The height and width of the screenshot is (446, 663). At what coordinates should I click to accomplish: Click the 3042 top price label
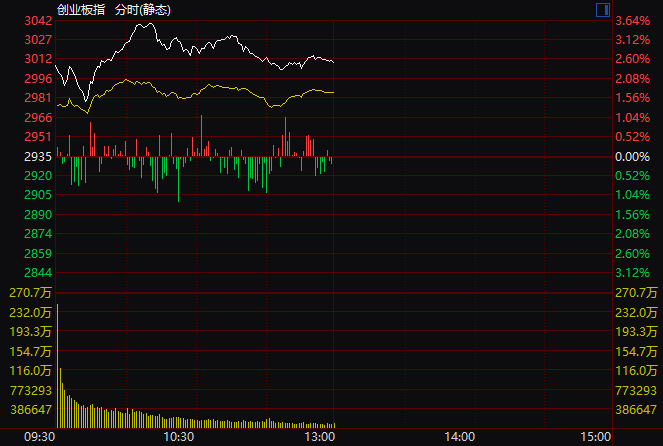(37, 21)
